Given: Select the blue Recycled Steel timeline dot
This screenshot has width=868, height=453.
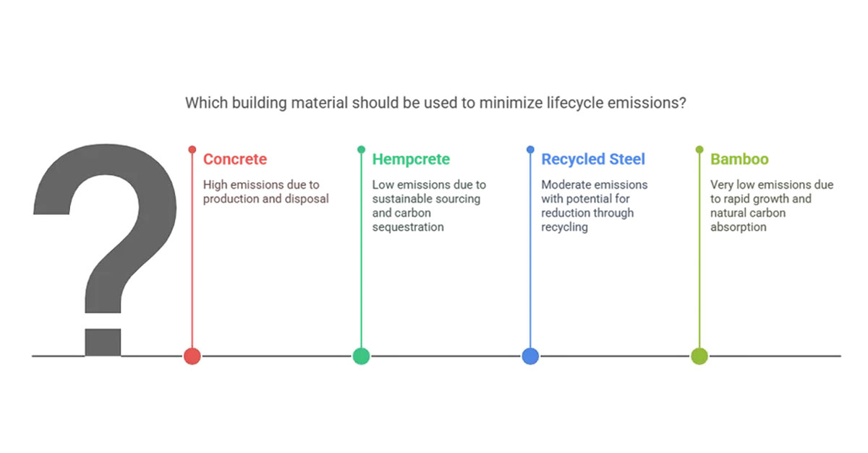Looking at the screenshot, I should click(530, 356).
